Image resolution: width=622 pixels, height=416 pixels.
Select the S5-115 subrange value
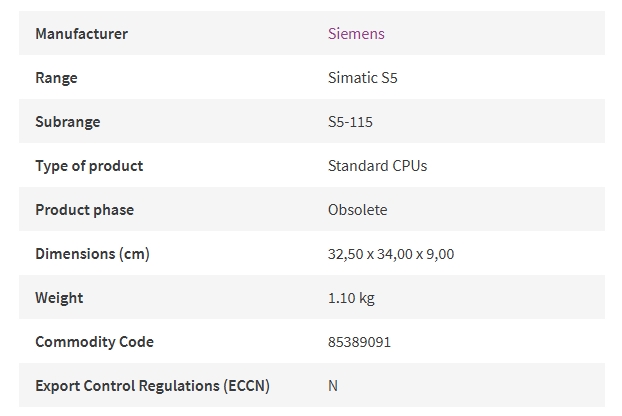click(x=350, y=122)
